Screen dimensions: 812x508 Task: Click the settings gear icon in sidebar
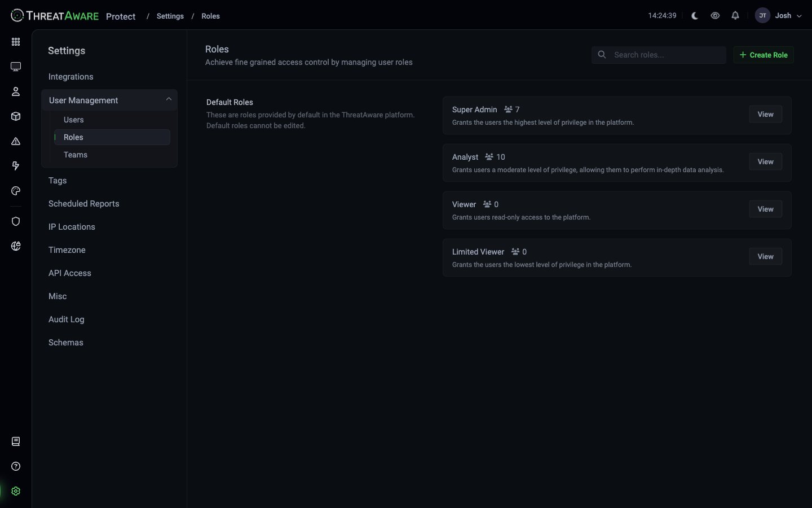pos(16,491)
